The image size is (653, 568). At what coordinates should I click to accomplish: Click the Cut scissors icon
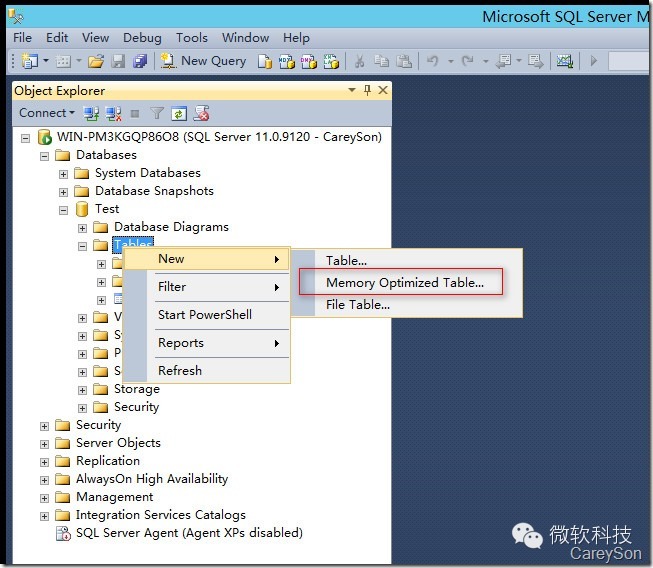[x=359, y=62]
